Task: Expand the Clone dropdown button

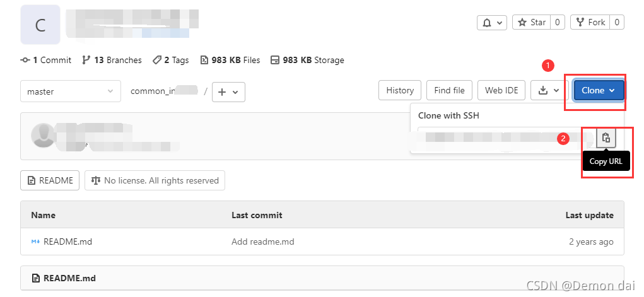Action: pyautogui.click(x=599, y=90)
